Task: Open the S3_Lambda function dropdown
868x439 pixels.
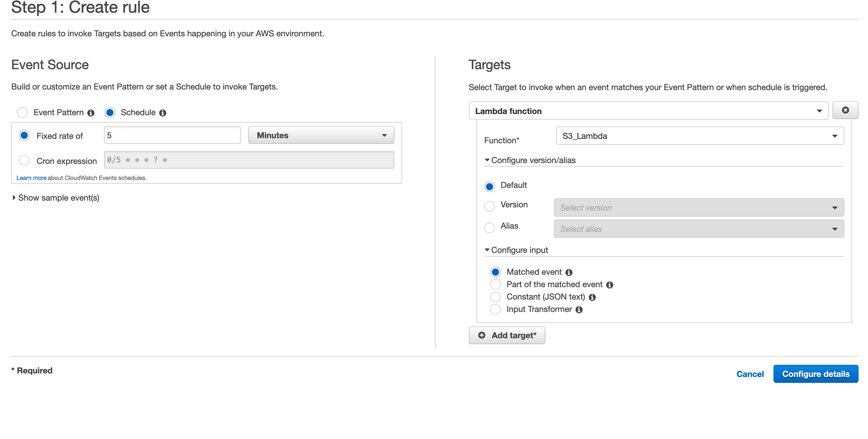Action: point(700,136)
